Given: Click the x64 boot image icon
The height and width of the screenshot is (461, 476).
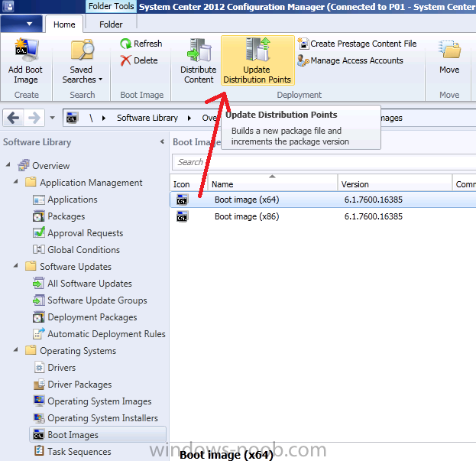Looking at the screenshot, I should (x=183, y=200).
